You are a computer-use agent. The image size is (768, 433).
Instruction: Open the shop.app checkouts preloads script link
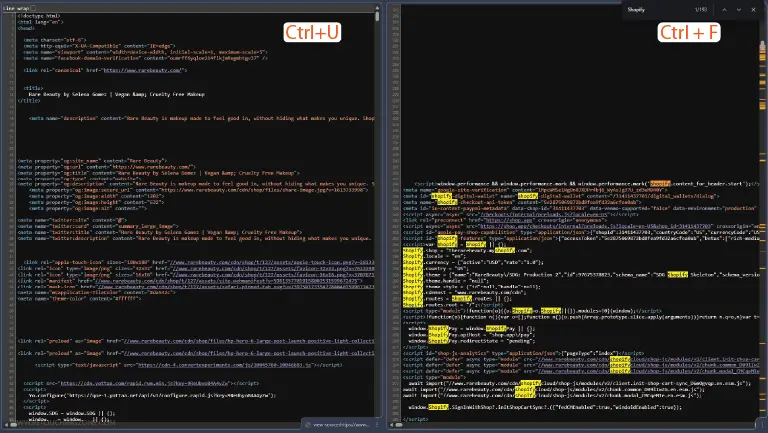coord(596,226)
